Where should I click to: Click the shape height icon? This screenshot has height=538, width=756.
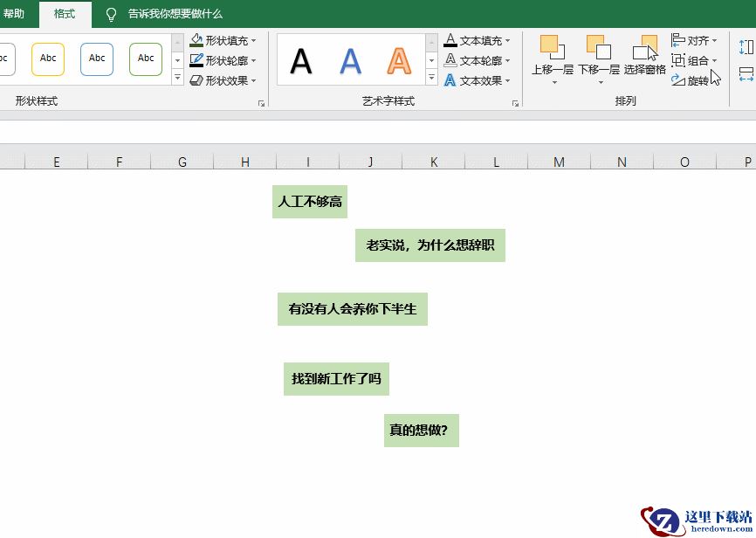tap(746, 47)
